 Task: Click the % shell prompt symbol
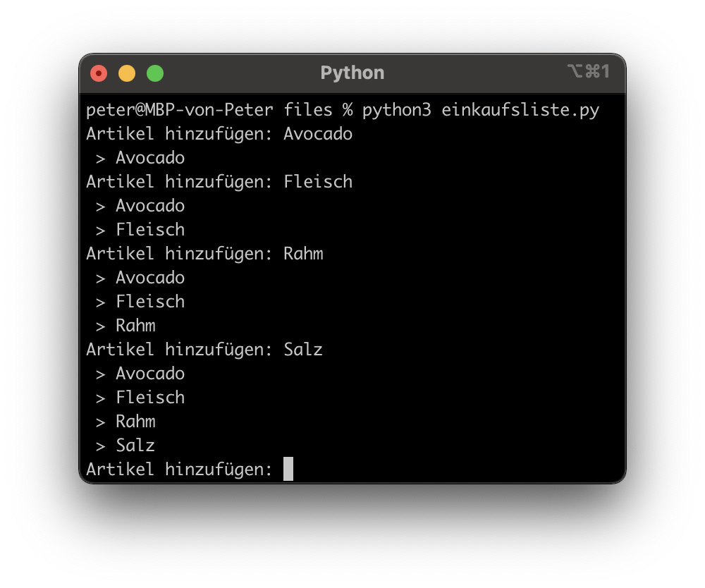coord(347,110)
